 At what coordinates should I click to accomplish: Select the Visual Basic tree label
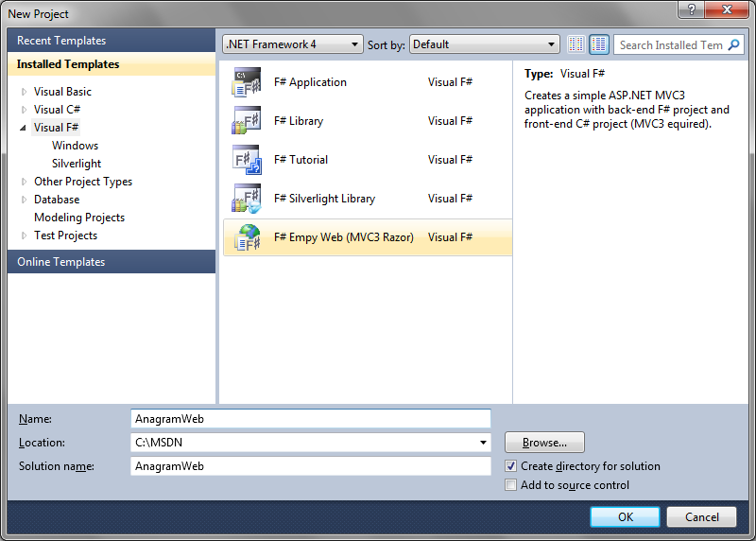(x=62, y=92)
